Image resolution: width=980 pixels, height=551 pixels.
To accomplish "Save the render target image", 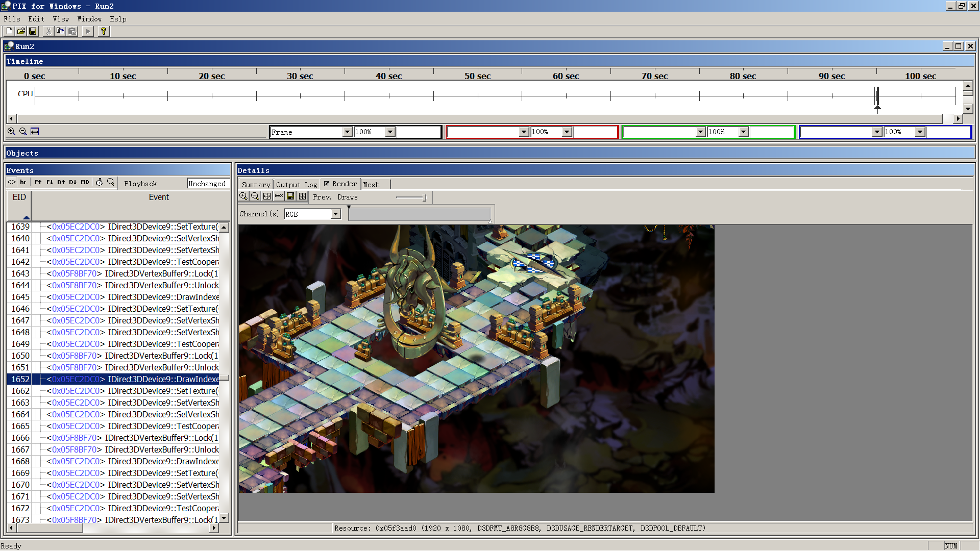I will coord(290,196).
